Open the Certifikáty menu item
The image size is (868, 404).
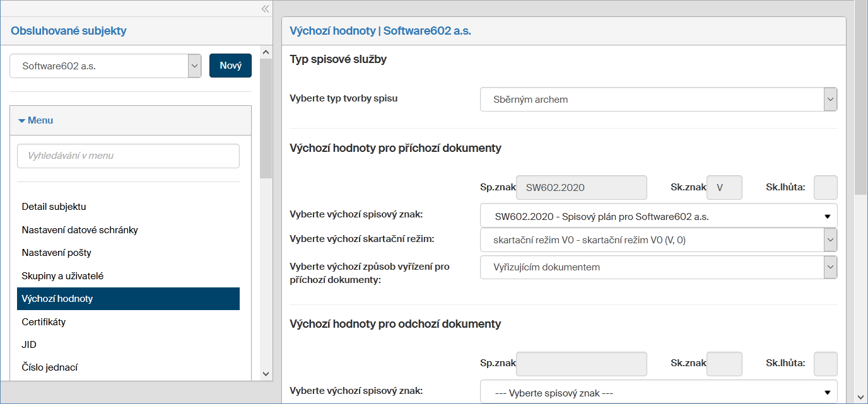(44, 322)
